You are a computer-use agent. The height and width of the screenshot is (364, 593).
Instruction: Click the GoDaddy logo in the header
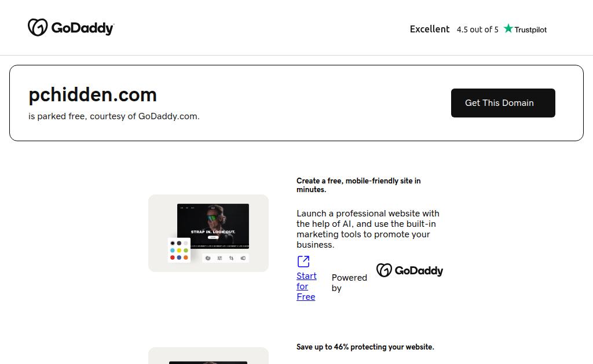click(x=71, y=27)
